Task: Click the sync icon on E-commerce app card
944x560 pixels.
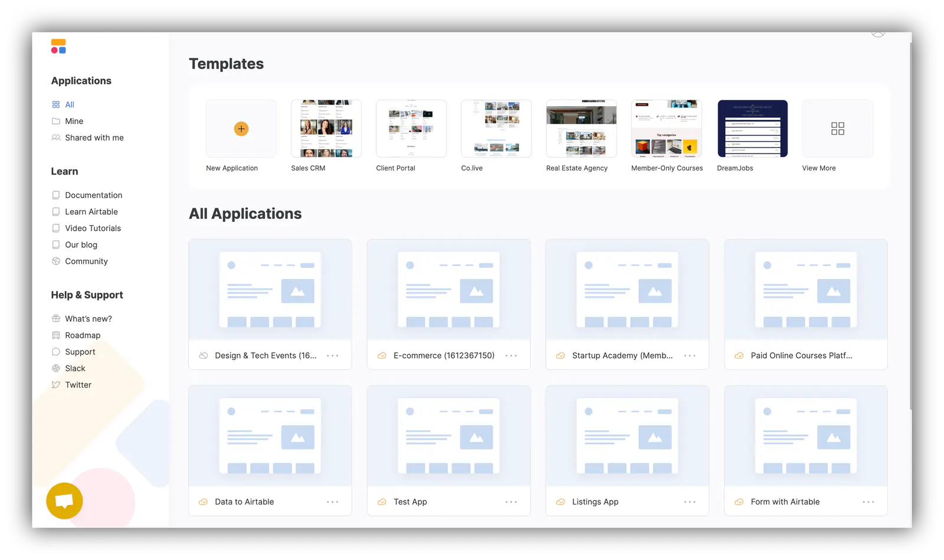Action: 382,356
